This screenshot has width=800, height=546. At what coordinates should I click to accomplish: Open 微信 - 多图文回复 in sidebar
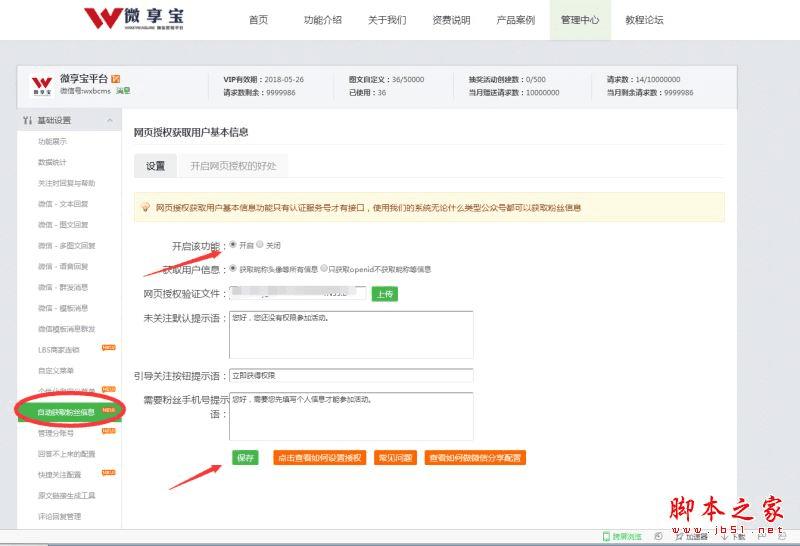[66, 246]
